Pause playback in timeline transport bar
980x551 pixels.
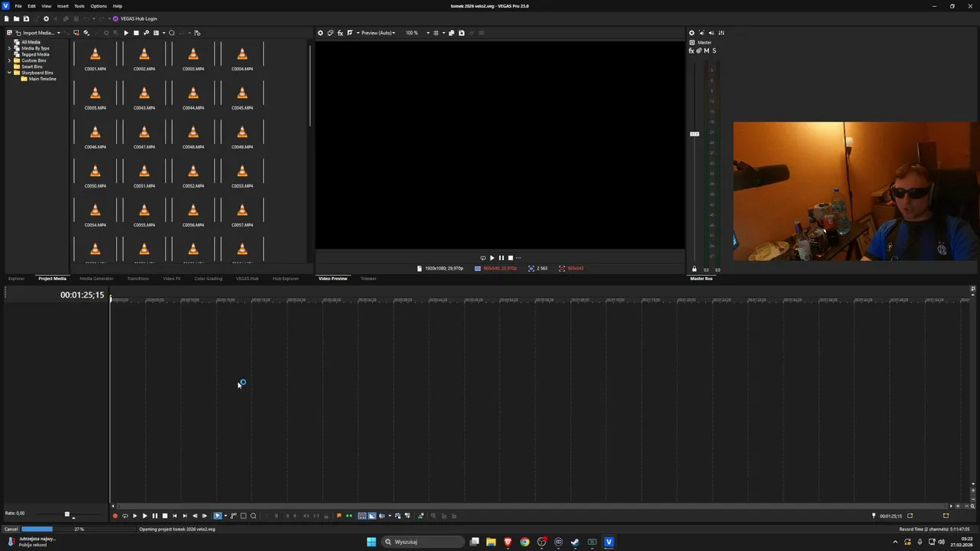(155, 516)
